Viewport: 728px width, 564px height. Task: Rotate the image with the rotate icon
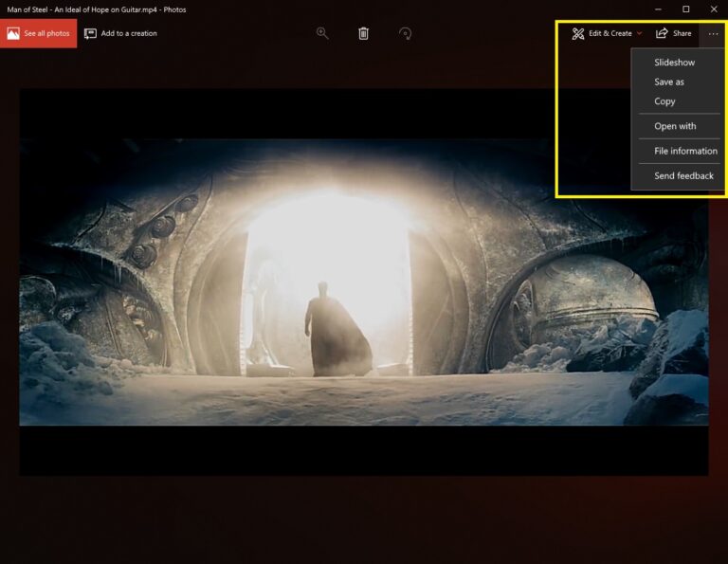tap(405, 33)
